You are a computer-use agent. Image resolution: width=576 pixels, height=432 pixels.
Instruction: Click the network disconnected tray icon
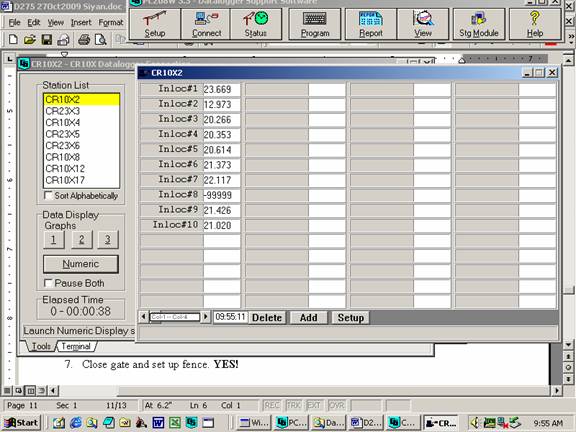point(503,423)
